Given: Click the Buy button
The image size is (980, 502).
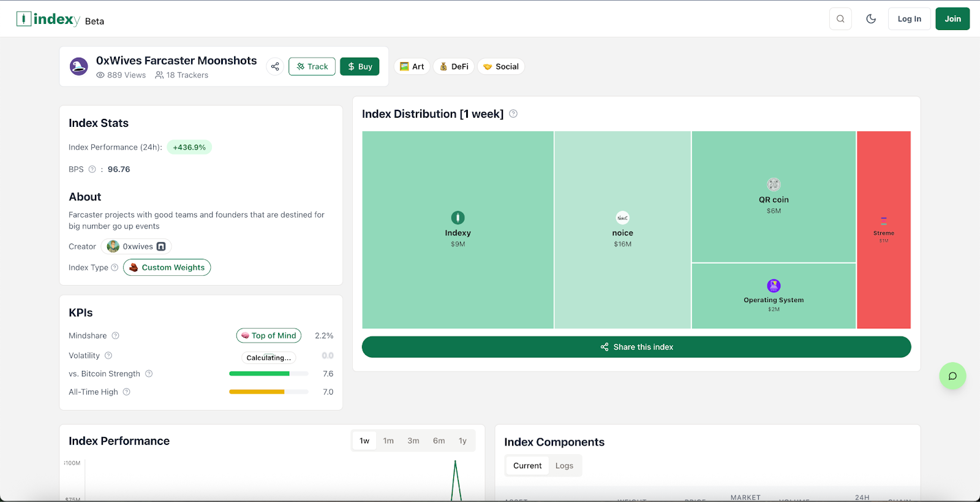Looking at the screenshot, I should tap(360, 66).
